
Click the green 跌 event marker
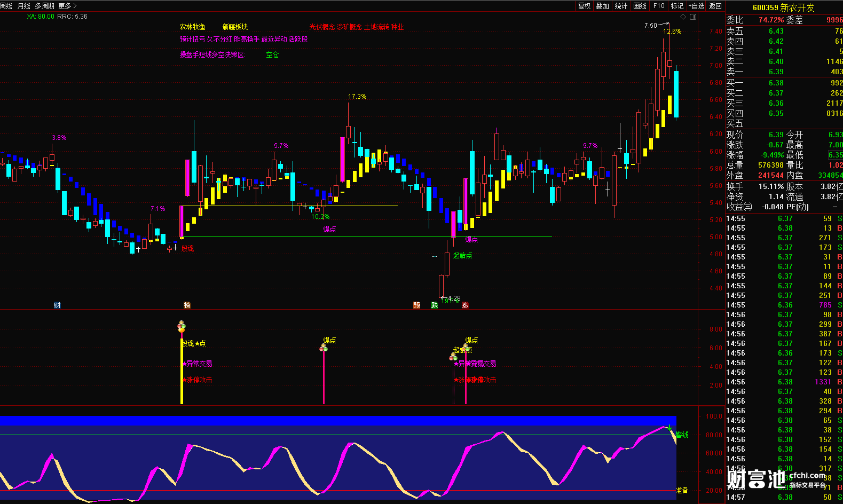pyautogui.click(x=435, y=305)
